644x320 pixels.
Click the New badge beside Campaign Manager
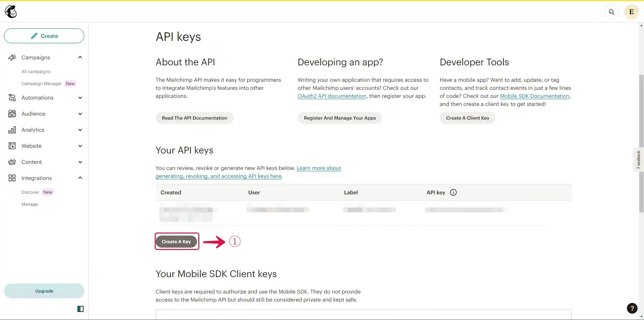pos(70,83)
